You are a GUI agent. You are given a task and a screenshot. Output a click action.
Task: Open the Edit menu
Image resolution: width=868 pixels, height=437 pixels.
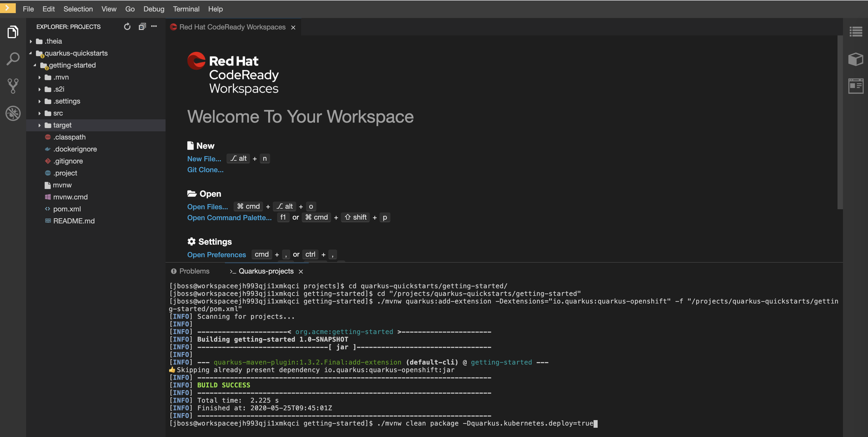(x=48, y=9)
